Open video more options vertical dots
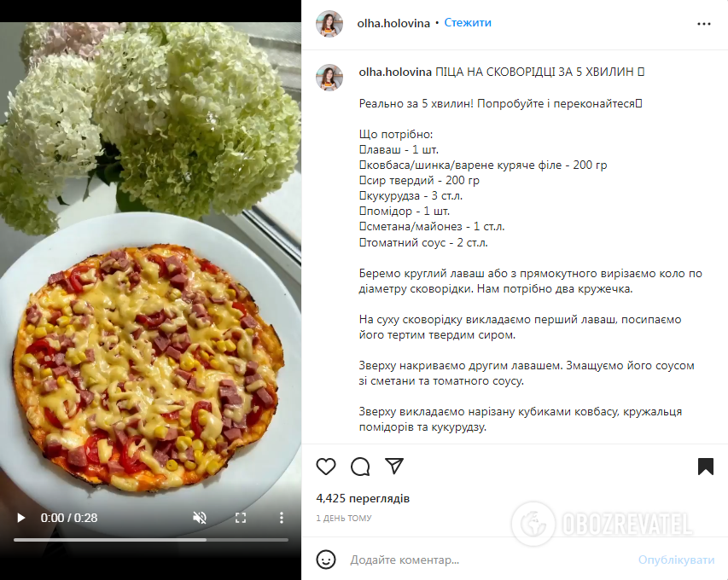The width and height of the screenshot is (728, 580). pos(282,518)
